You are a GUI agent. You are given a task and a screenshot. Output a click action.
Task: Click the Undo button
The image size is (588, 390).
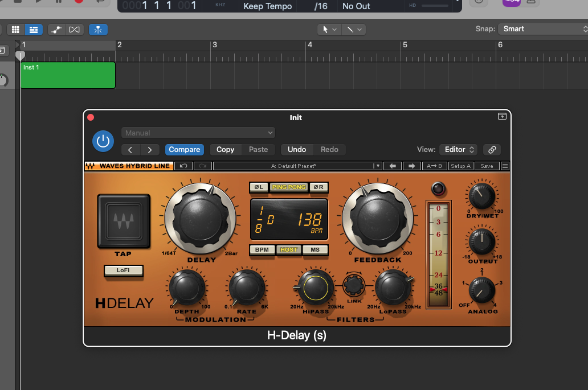pos(297,150)
